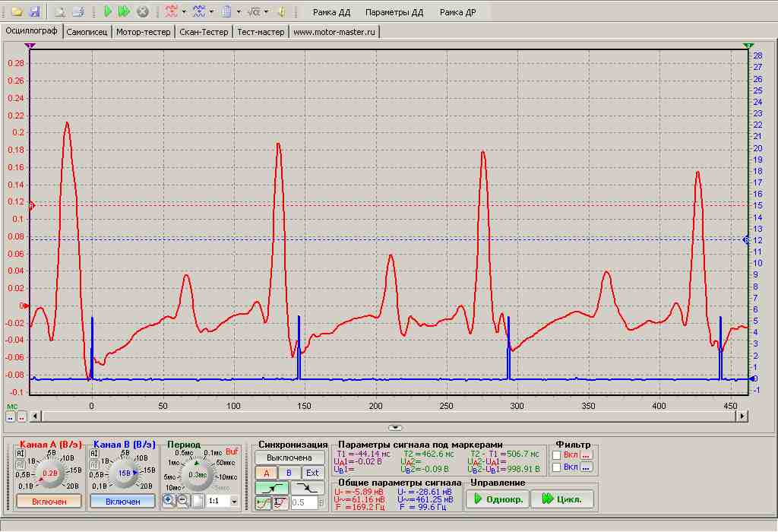Toggle channel A upper coupling icon

(x=21, y=453)
